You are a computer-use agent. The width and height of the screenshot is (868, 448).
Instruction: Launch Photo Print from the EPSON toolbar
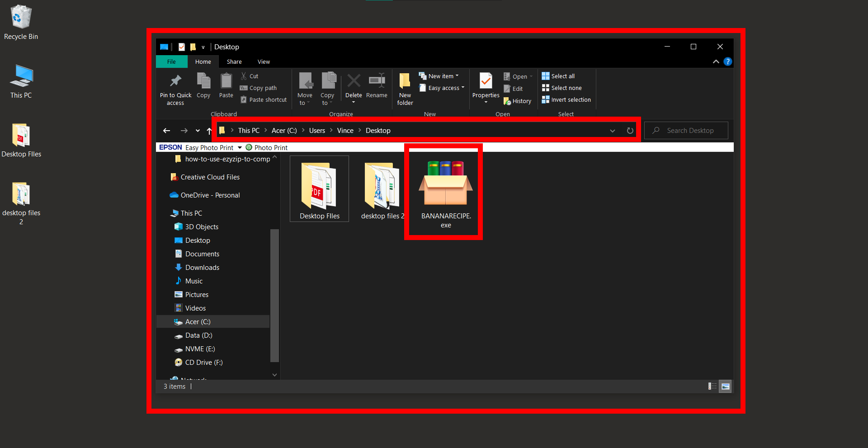(x=266, y=147)
